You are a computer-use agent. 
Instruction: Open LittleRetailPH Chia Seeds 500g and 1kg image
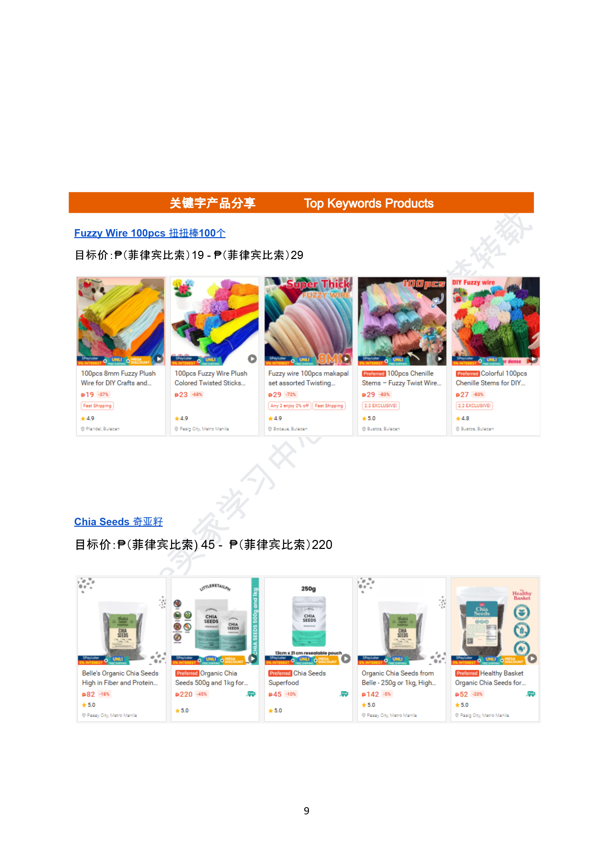(x=215, y=621)
